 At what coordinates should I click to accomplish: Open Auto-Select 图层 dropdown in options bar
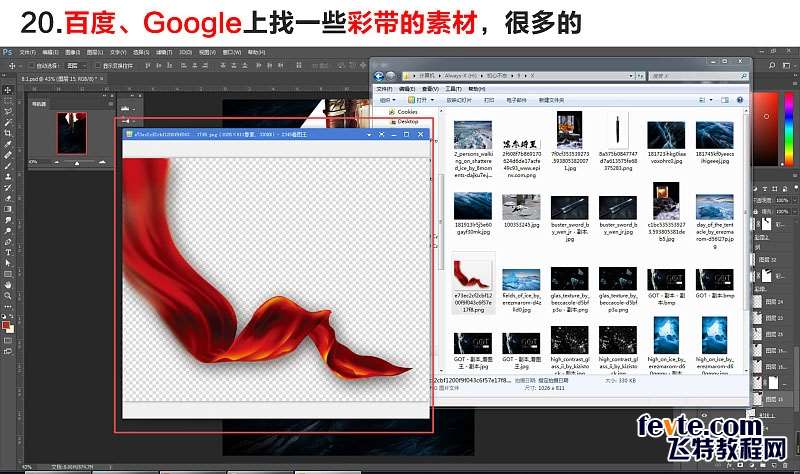[x=77, y=66]
